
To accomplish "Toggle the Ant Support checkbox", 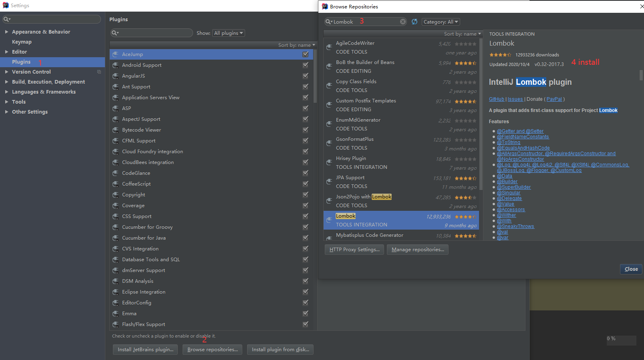I will [306, 87].
